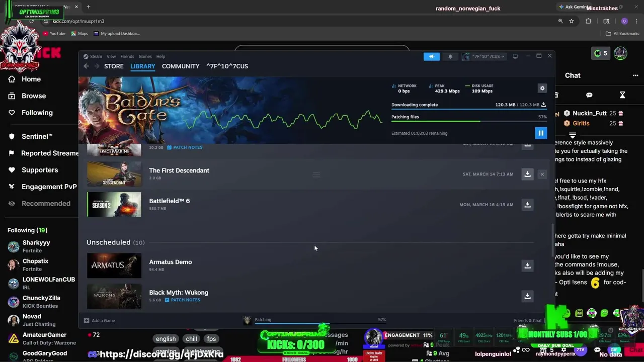The image size is (644, 362).
Task: Switch to the COMMUNITY tab
Action: [x=181, y=66]
